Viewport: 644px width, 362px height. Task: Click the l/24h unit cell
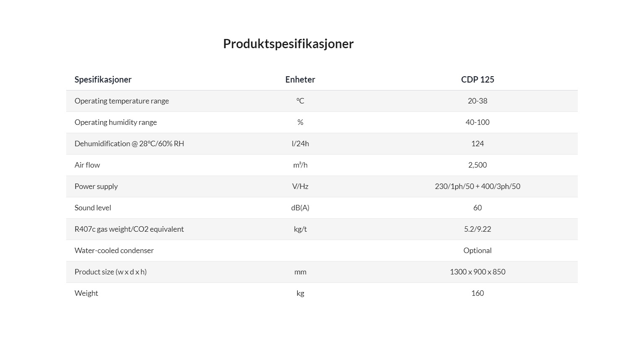point(300,144)
